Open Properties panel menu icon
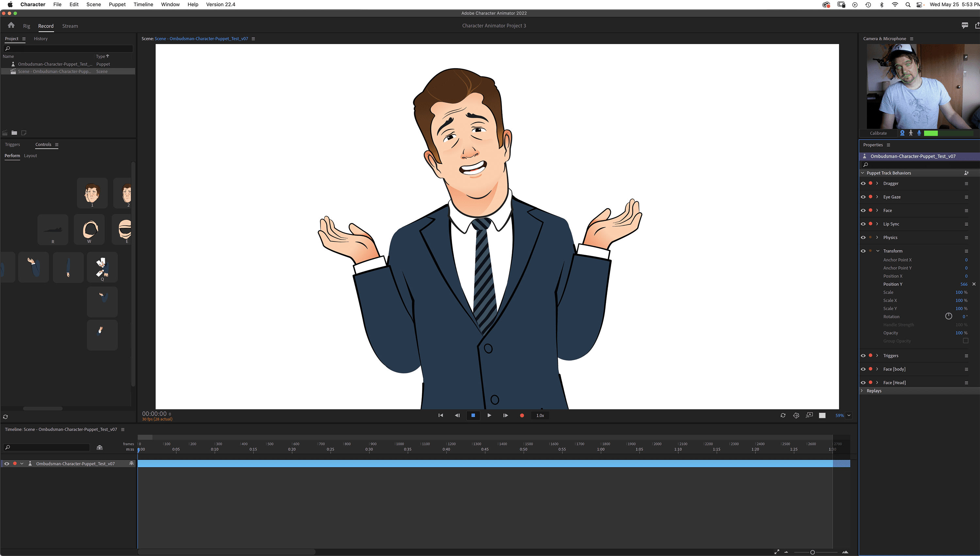This screenshot has height=556, width=980. pyautogui.click(x=889, y=145)
